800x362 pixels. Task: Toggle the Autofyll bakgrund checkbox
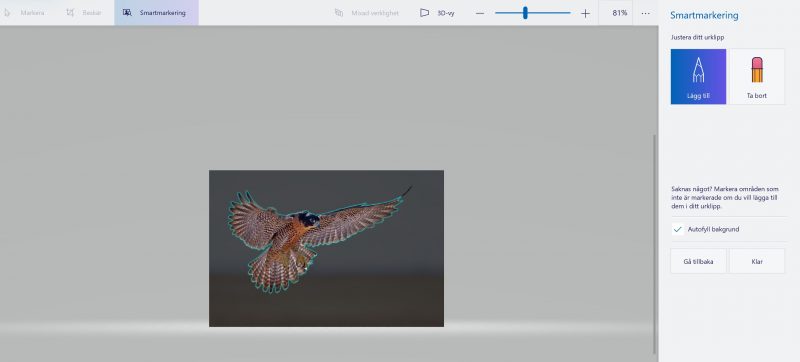[x=678, y=229]
